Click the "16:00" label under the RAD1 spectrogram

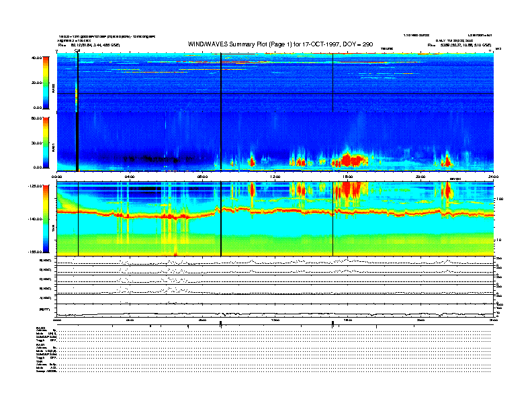(348, 177)
